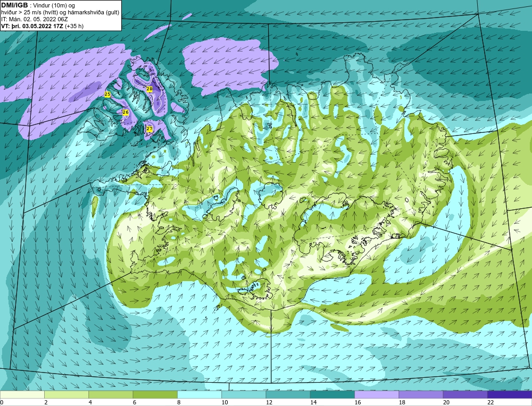Select the 2–4 m/s light green legend swatch
The image size is (532, 406).
pos(66,395)
